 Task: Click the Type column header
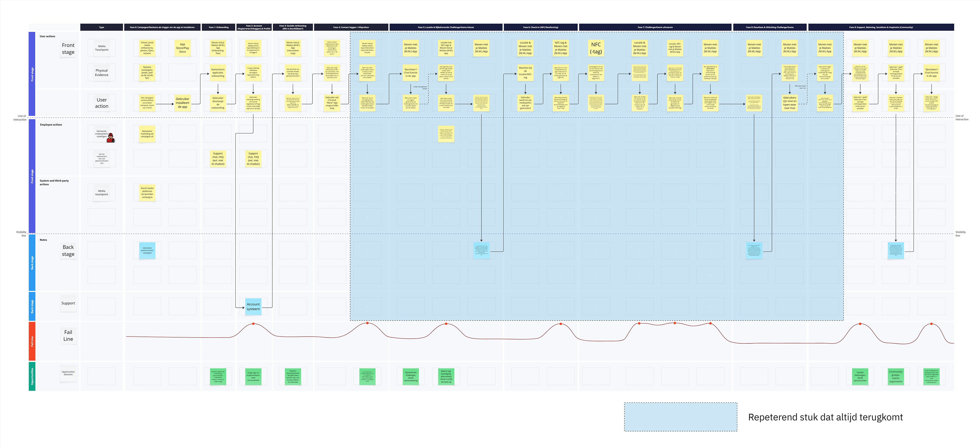[x=102, y=27]
